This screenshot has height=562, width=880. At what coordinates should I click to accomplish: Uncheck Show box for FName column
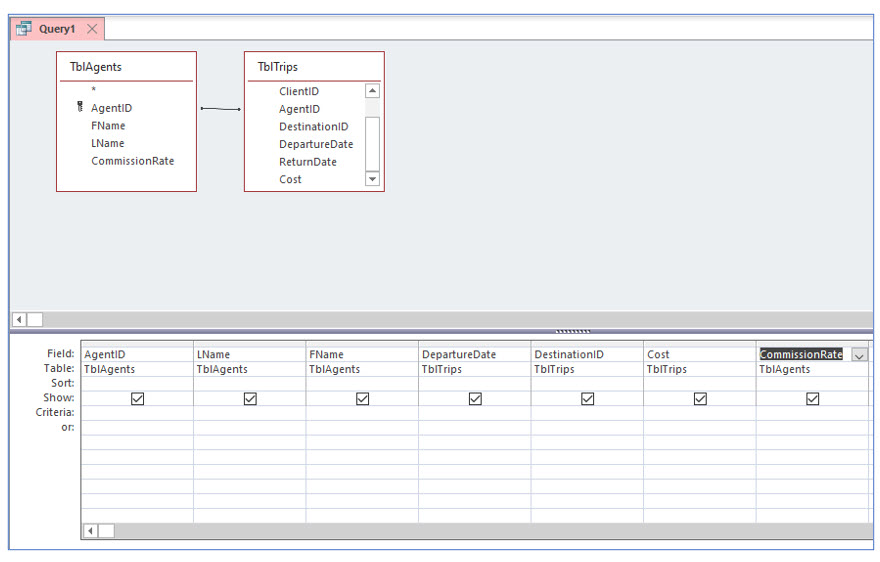363,399
